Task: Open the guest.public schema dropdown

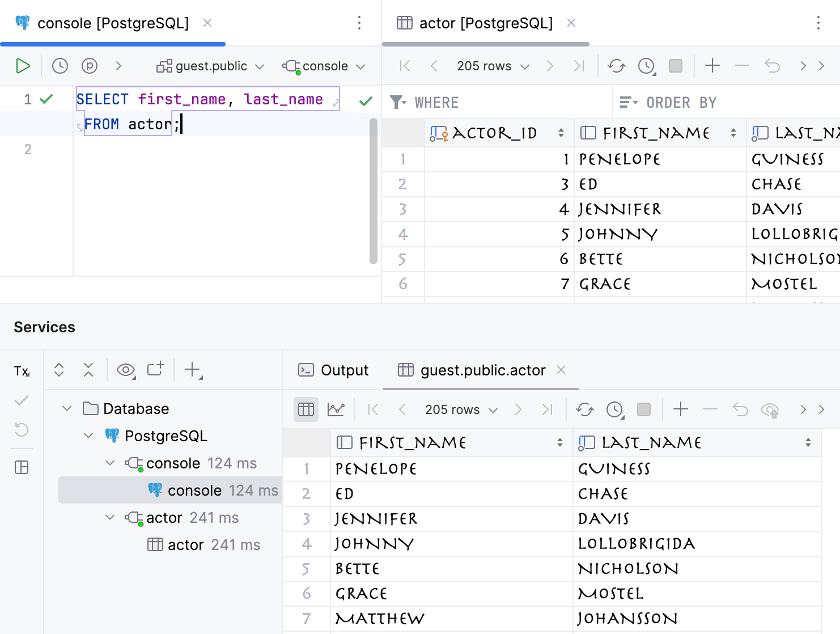Action: click(210, 66)
